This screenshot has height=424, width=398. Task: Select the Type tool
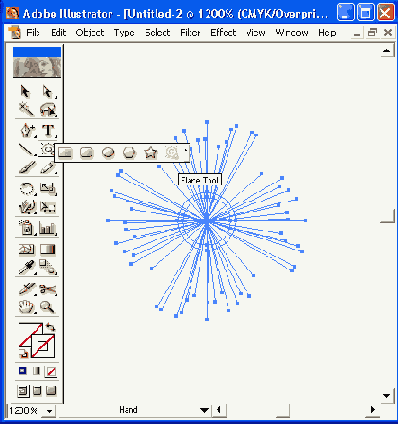click(48, 130)
